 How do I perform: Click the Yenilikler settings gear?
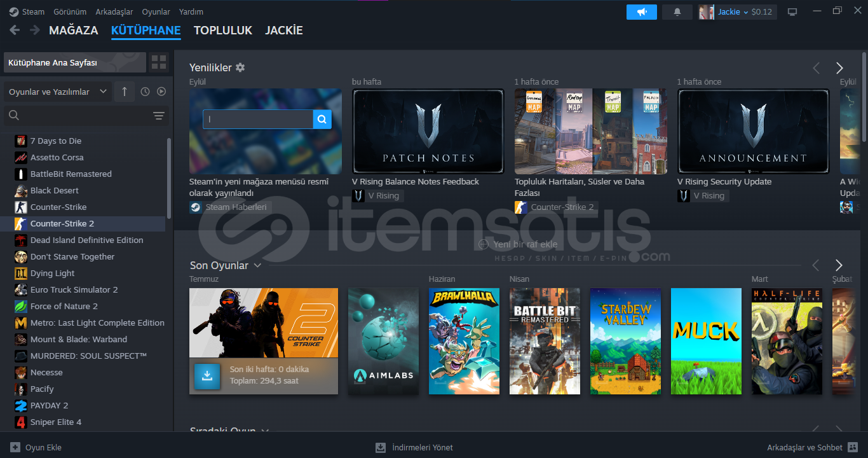tap(240, 67)
